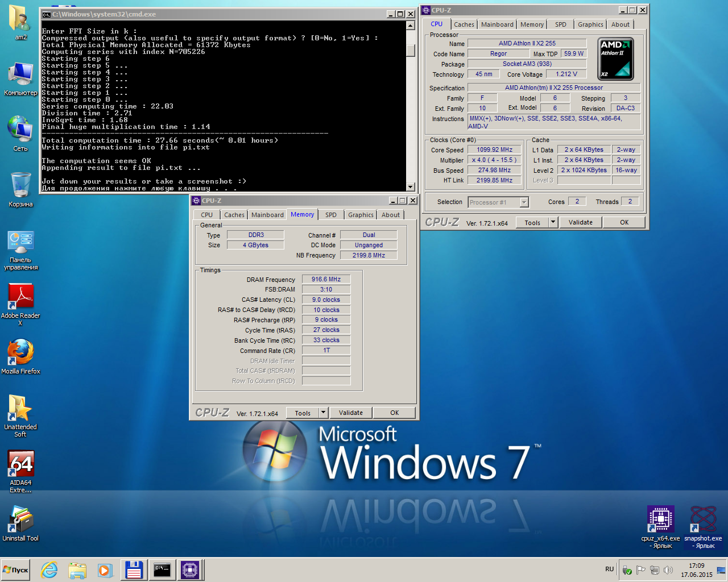Select Mainboard tab in CPU-Z Memory window
The width and height of the screenshot is (728, 582).
267,215
